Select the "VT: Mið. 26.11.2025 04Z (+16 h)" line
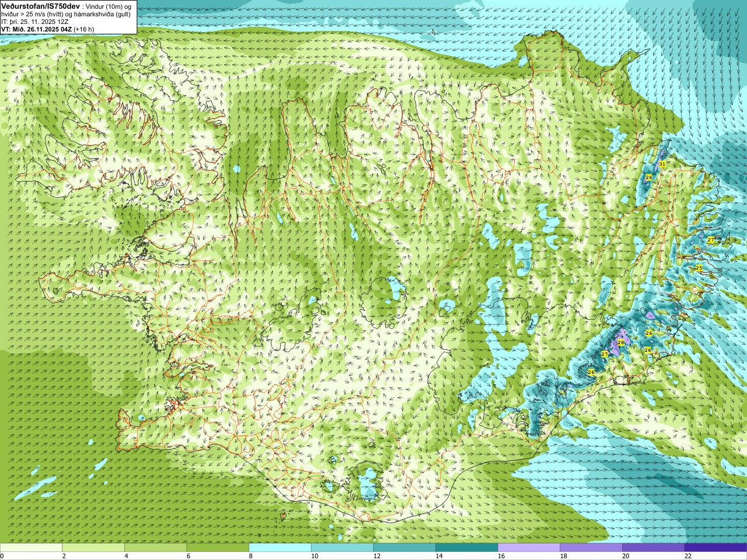747x560 pixels. (x=47, y=29)
